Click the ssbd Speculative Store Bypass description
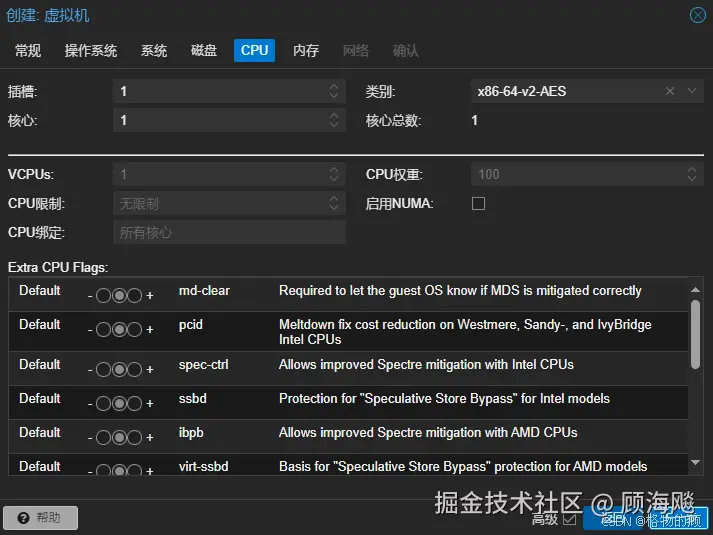The height and width of the screenshot is (535, 713). (x=444, y=399)
